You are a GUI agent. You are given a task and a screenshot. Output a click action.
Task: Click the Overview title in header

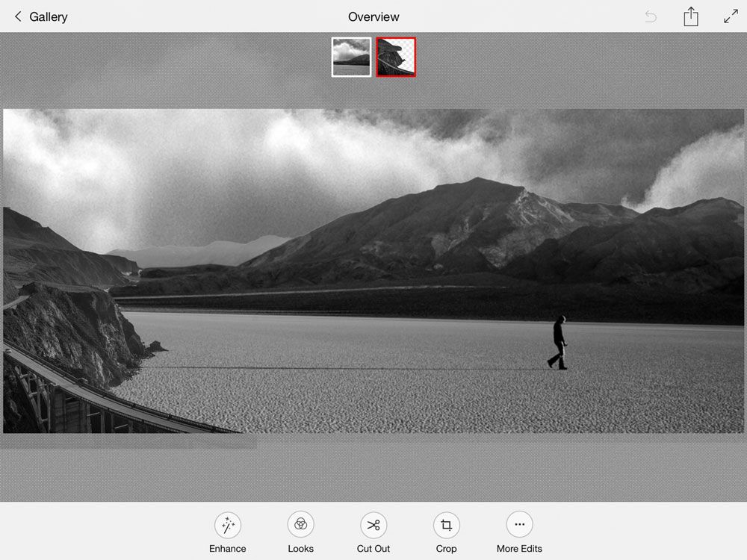373,16
